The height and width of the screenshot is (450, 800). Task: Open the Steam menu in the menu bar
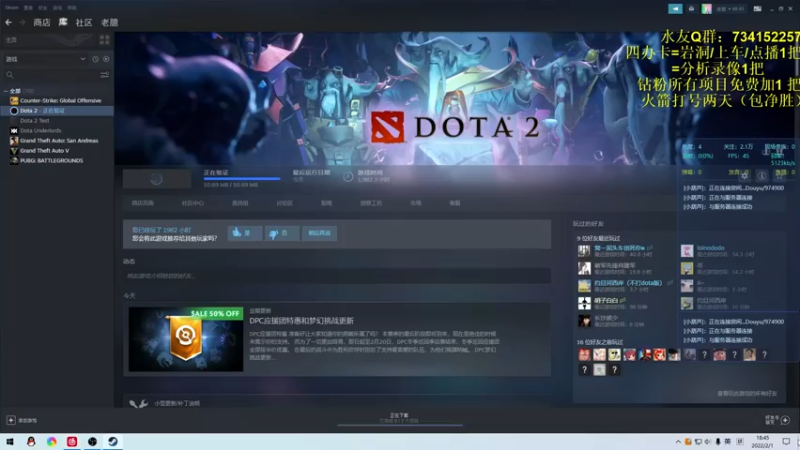pos(12,8)
